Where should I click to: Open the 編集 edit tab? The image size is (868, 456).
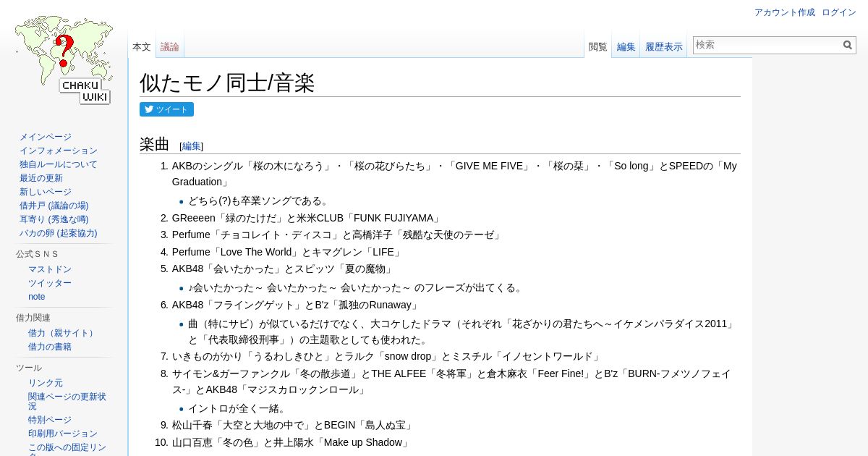pyautogui.click(x=626, y=47)
